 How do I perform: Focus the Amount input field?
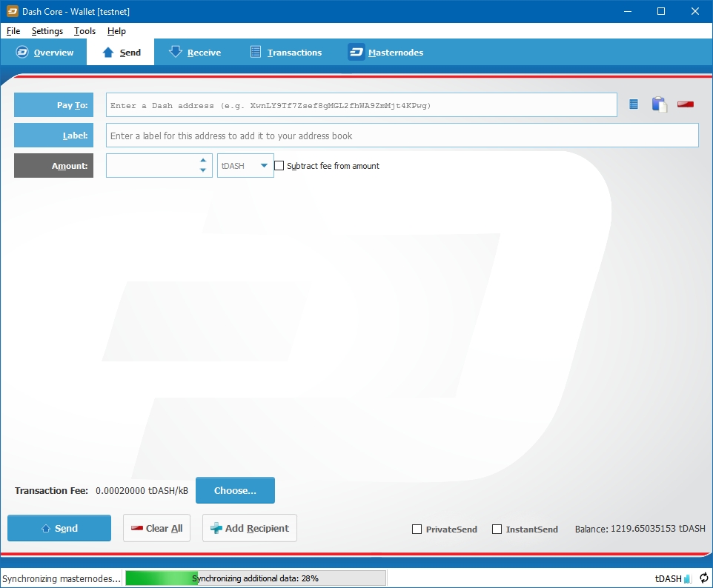coord(159,166)
